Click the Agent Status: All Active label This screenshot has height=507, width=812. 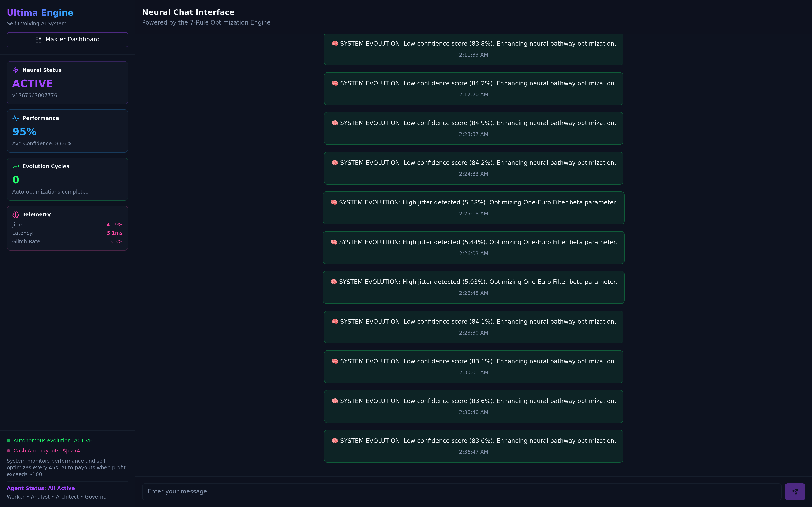tap(41, 488)
